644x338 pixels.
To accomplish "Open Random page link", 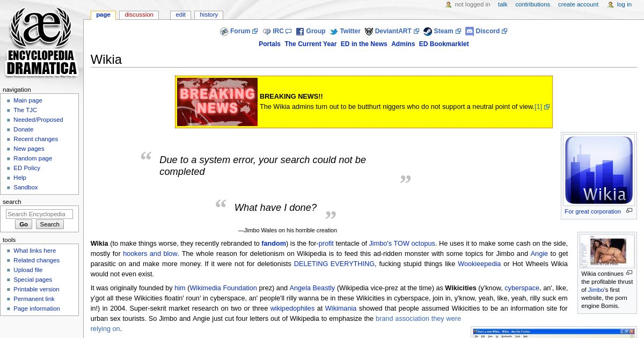I will click(33, 158).
